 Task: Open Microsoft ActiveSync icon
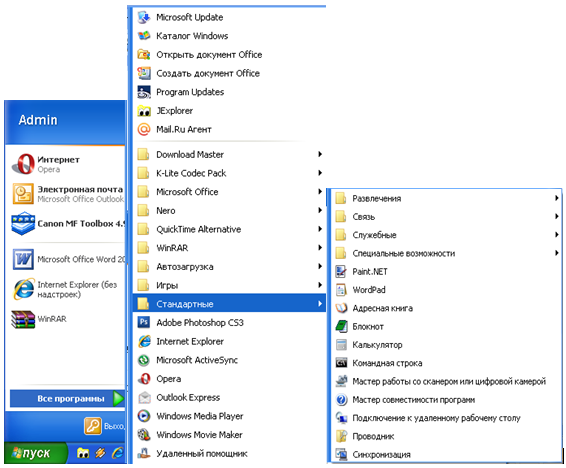[x=144, y=360]
